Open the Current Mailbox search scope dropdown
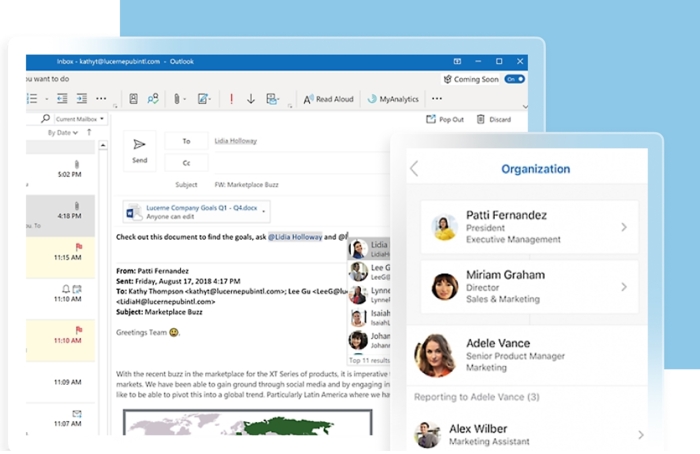 [x=80, y=119]
